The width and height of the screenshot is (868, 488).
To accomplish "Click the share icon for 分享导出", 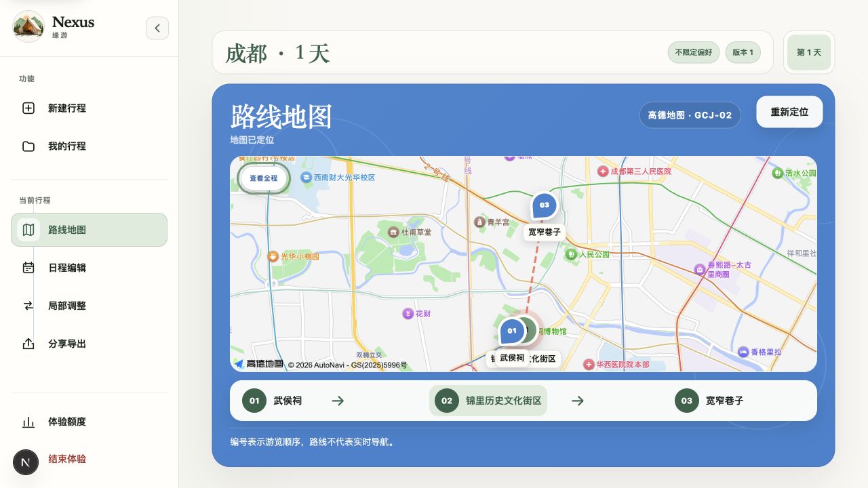I will pyautogui.click(x=28, y=344).
